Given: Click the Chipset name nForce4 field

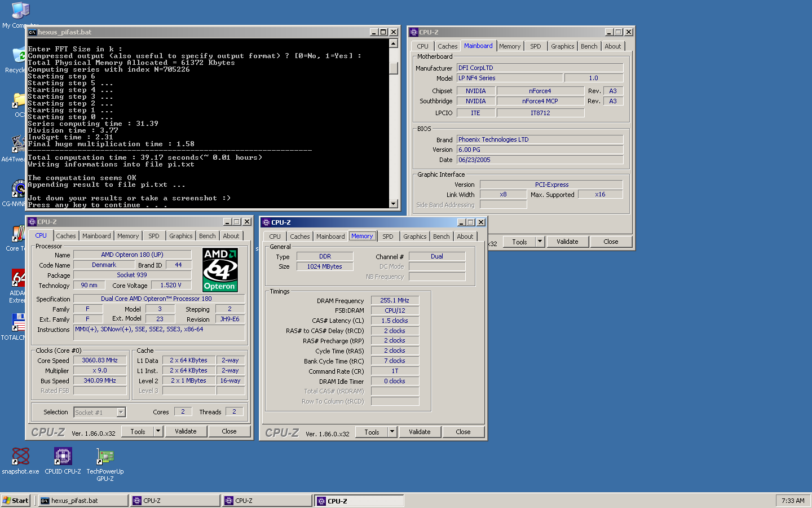Looking at the screenshot, I should 540,91.
